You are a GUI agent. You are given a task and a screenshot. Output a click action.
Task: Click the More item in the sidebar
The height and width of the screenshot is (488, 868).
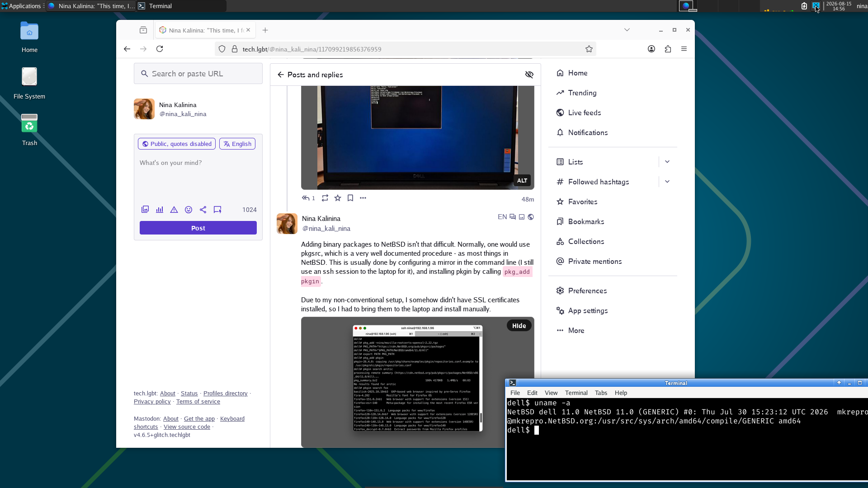click(x=576, y=330)
